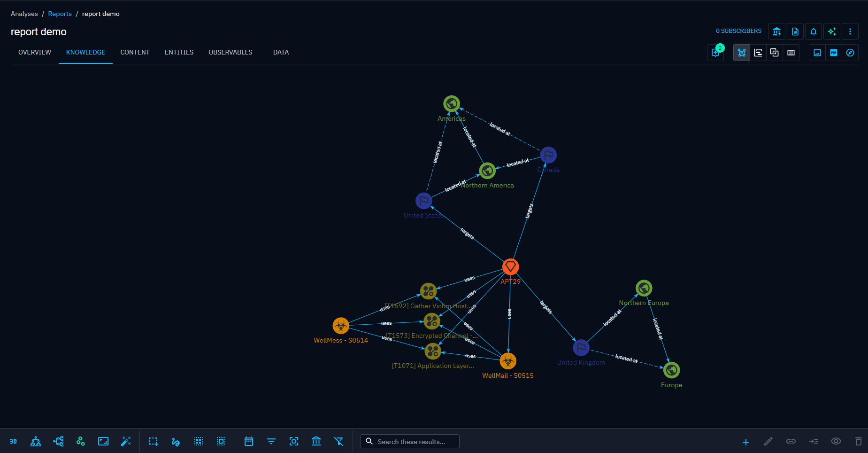Open the calendar time range filter
This screenshot has width=868, height=453.
249,441
